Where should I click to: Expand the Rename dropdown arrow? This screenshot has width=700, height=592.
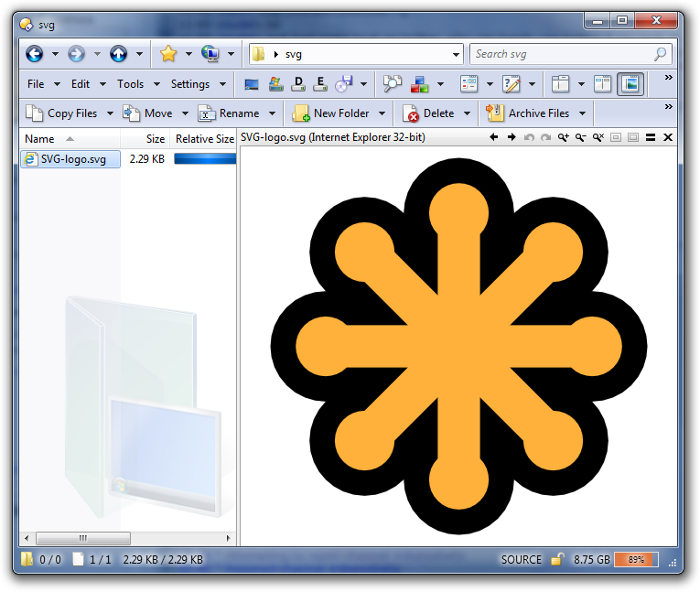tap(272, 113)
